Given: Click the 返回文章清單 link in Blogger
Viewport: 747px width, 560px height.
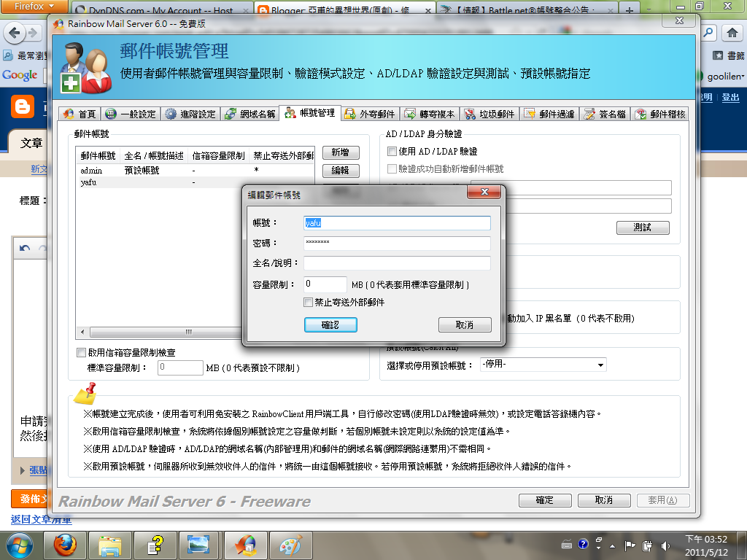Looking at the screenshot, I should click(x=41, y=519).
